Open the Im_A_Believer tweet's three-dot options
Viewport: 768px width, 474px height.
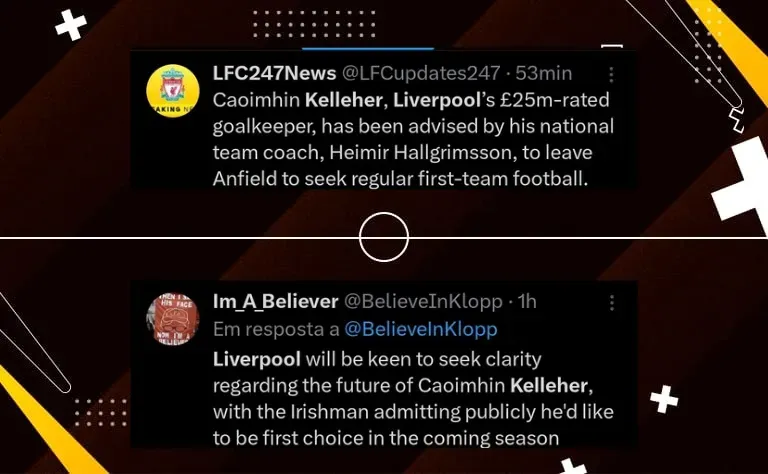coord(611,303)
